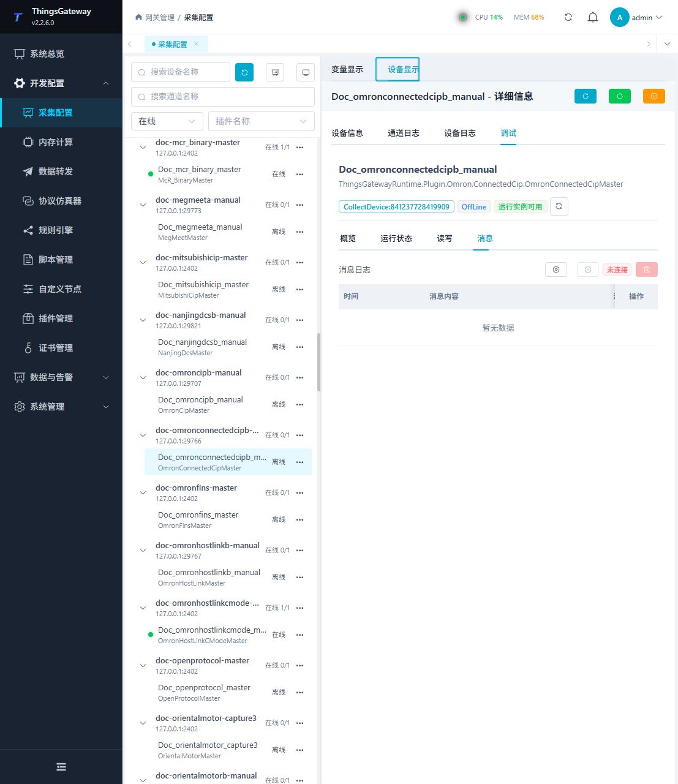Screen dimensions: 678x784
Task: Open more options for Doc_openprotocol_master device
Action: coord(300,693)
